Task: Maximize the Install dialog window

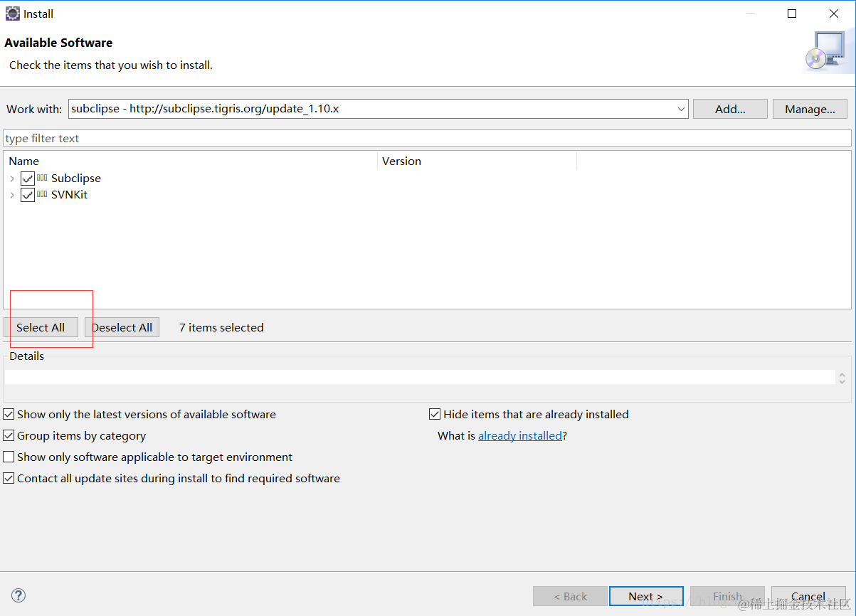Action: 792,14
